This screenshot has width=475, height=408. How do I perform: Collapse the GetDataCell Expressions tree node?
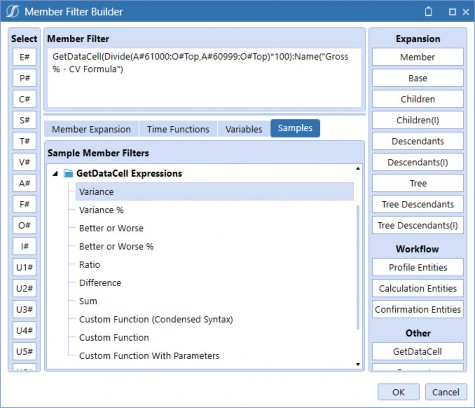click(x=56, y=173)
